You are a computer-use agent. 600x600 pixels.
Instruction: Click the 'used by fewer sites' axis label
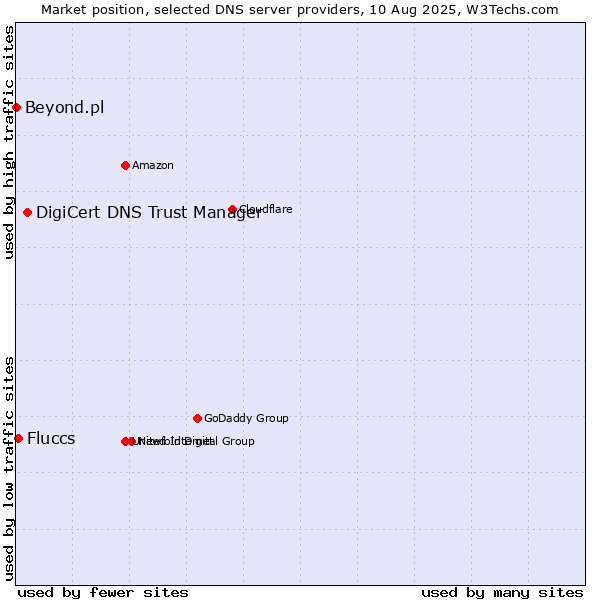coord(103,593)
